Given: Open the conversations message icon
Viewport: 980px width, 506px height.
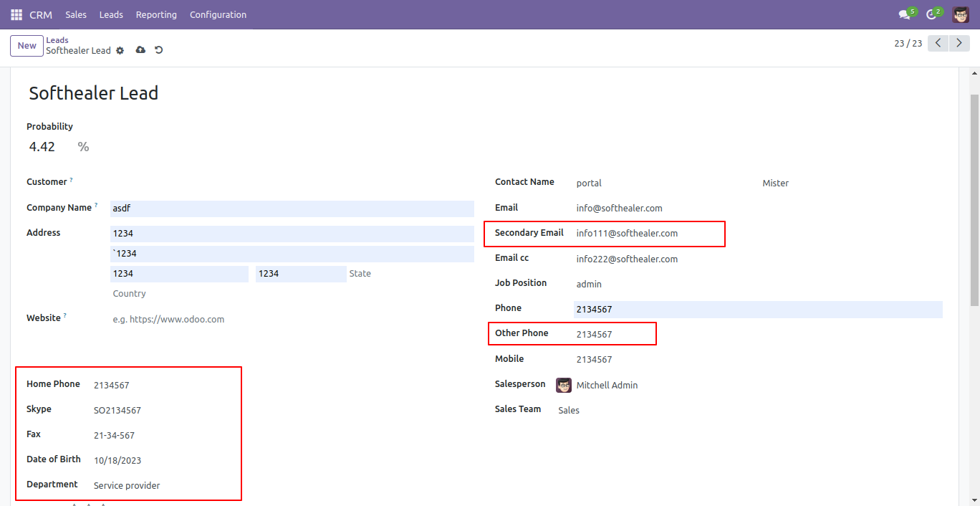Looking at the screenshot, I should 904,14.
